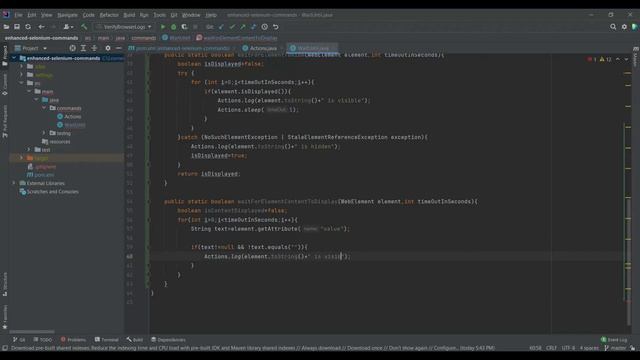Collapse the enhanced-selenium-commands root node
The image size is (640, 360).
pyautogui.click(x=14, y=58)
